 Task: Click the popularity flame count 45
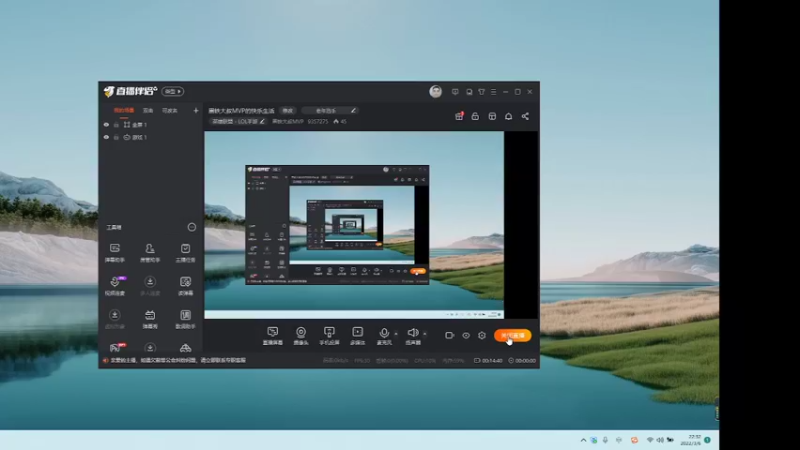click(x=340, y=121)
